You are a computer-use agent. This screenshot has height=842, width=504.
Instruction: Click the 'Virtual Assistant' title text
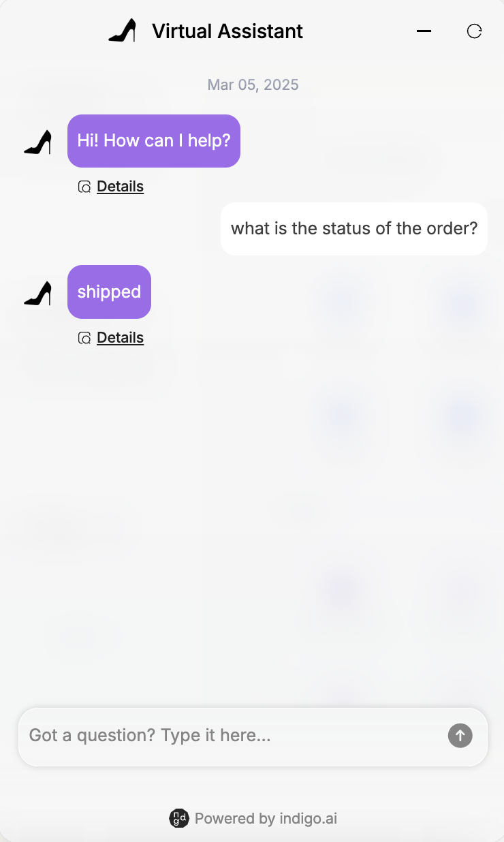point(227,31)
